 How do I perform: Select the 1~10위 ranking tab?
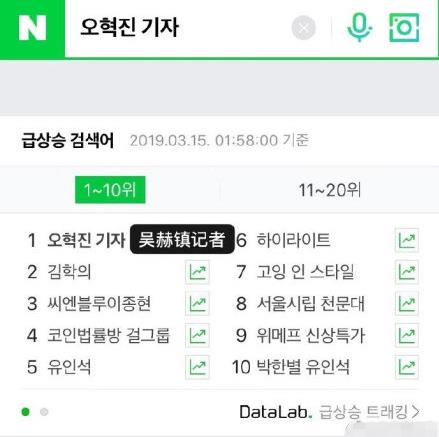110,190
